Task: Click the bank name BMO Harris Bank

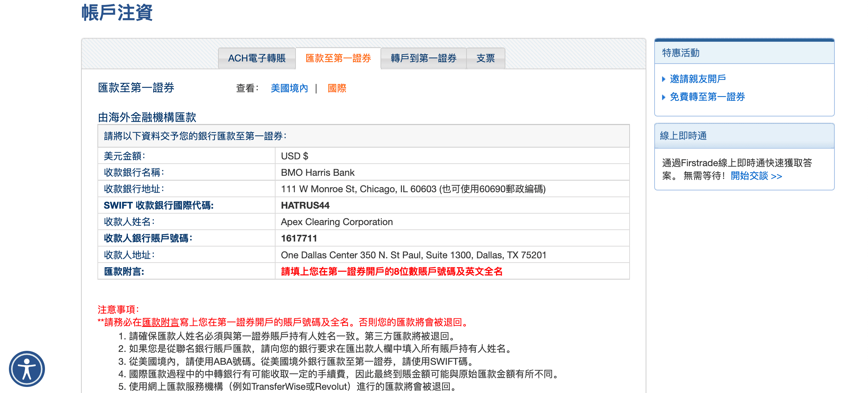Action: click(x=318, y=173)
